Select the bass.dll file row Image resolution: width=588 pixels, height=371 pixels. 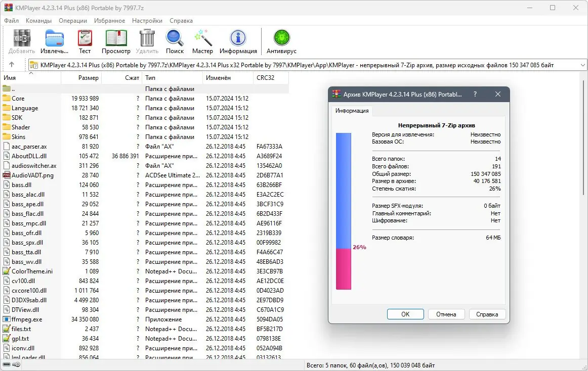click(144, 185)
